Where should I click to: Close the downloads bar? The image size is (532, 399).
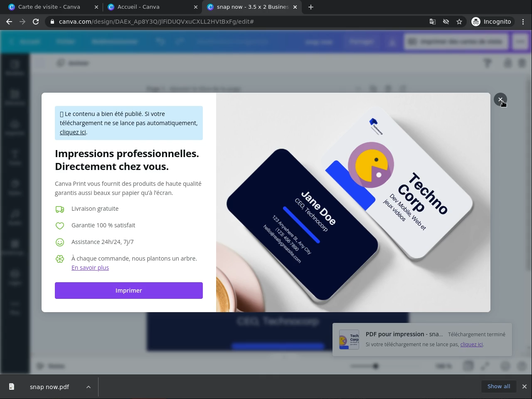click(x=525, y=387)
